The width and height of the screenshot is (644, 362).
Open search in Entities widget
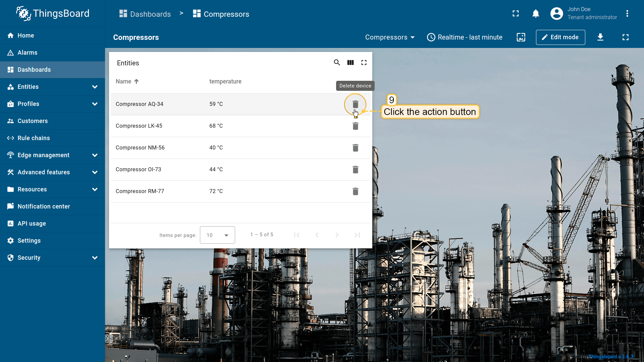[x=337, y=63]
